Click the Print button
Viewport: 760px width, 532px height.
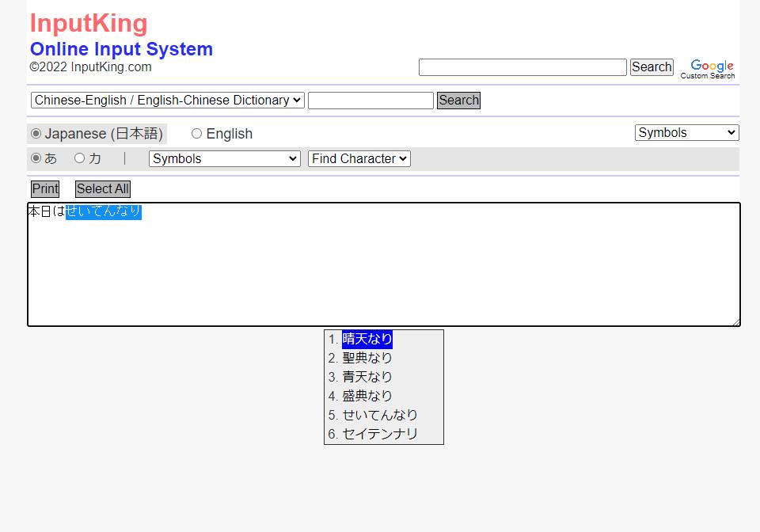pos(45,188)
